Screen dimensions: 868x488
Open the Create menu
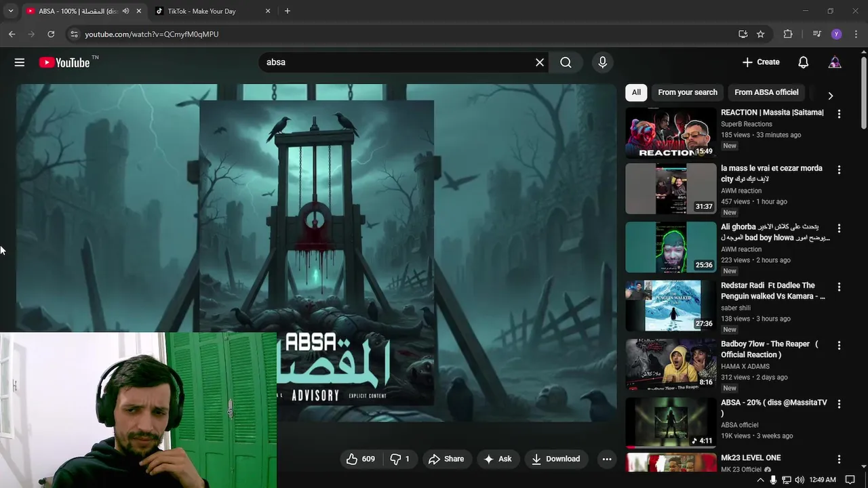[761, 62]
